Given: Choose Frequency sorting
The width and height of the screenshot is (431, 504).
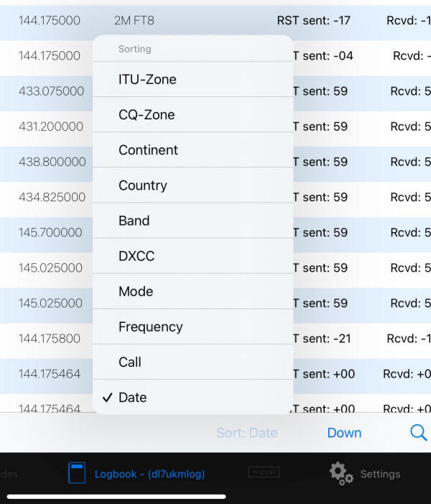Looking at the screenshot, I should pos(193,326).
